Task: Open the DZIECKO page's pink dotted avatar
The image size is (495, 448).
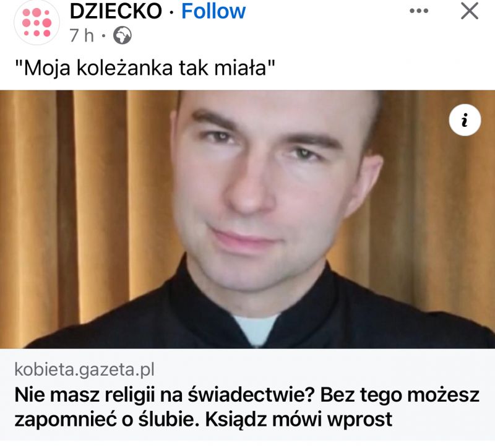Action: (37, 22)
